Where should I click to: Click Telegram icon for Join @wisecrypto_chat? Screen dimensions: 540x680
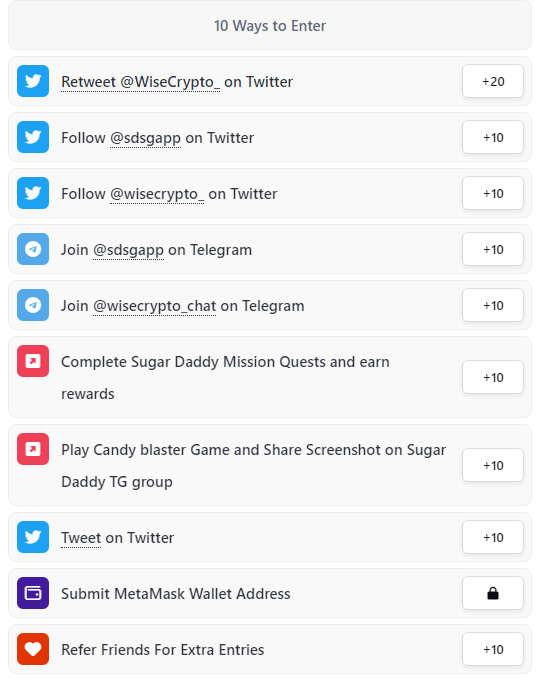coord(33,305)
